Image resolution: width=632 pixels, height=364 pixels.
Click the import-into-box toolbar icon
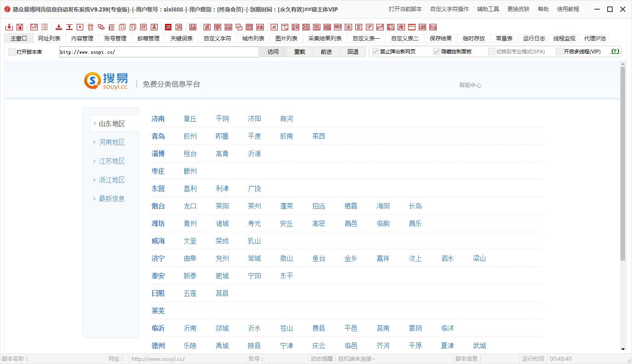9,27
